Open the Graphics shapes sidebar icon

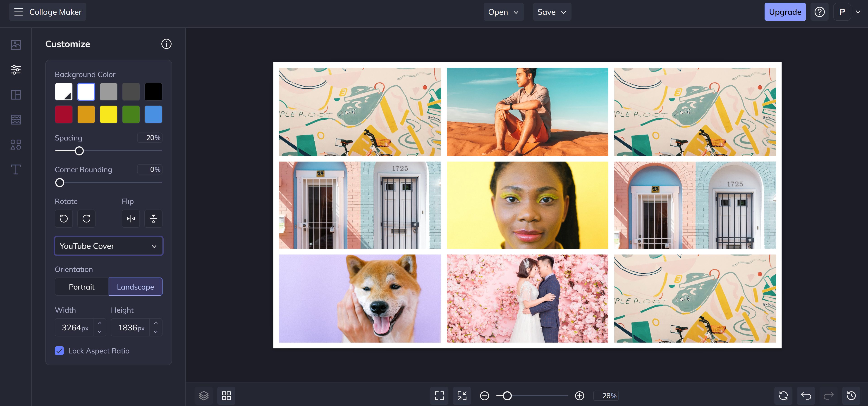coord(15,145)
